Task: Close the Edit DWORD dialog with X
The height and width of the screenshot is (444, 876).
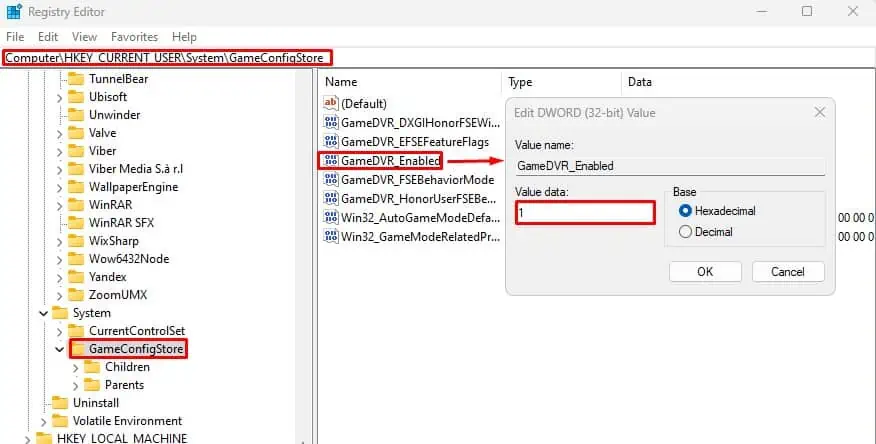Action: 820,112
